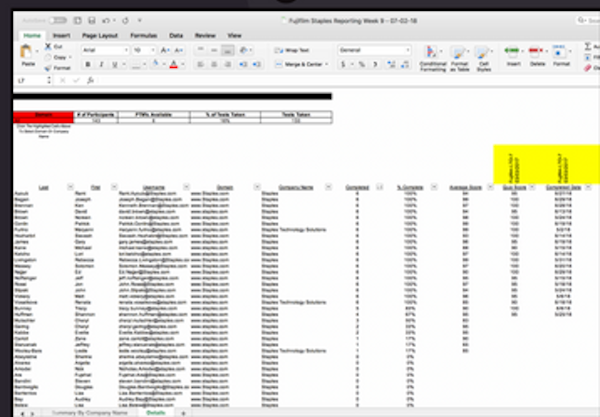Viewport: 600px width, 417px height.
Task: Click the fx insert function icon
Action: click(x=90, y=80)
